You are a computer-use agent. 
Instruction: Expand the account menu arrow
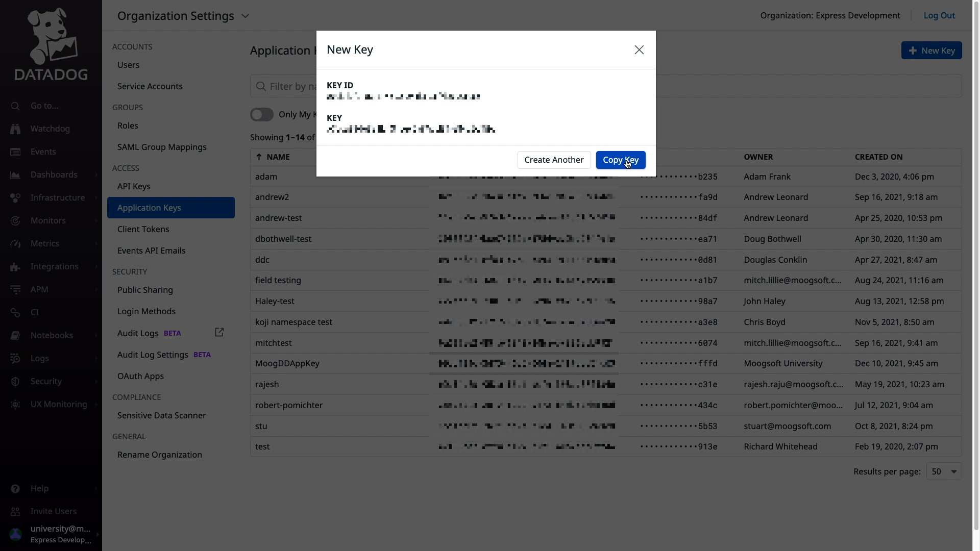click(97, 534)
